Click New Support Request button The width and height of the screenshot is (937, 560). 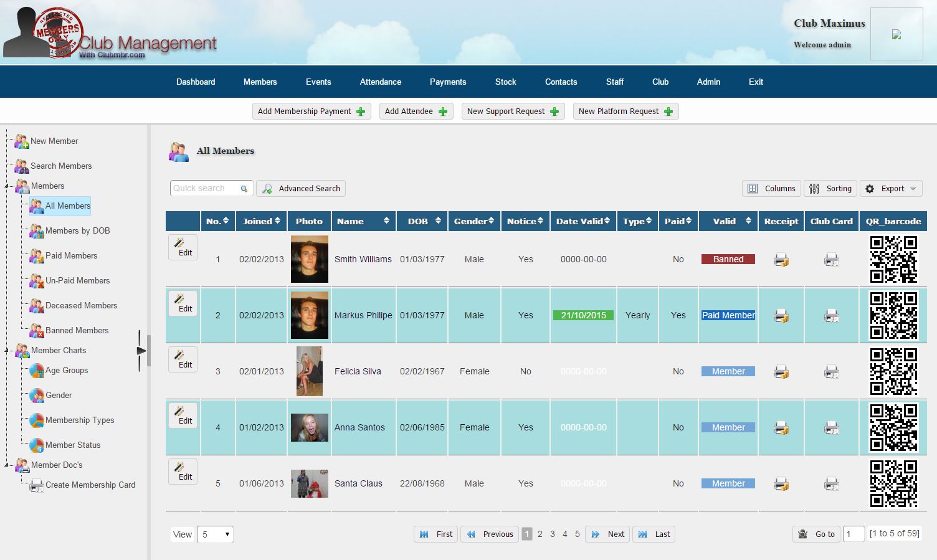coord(513,112)
